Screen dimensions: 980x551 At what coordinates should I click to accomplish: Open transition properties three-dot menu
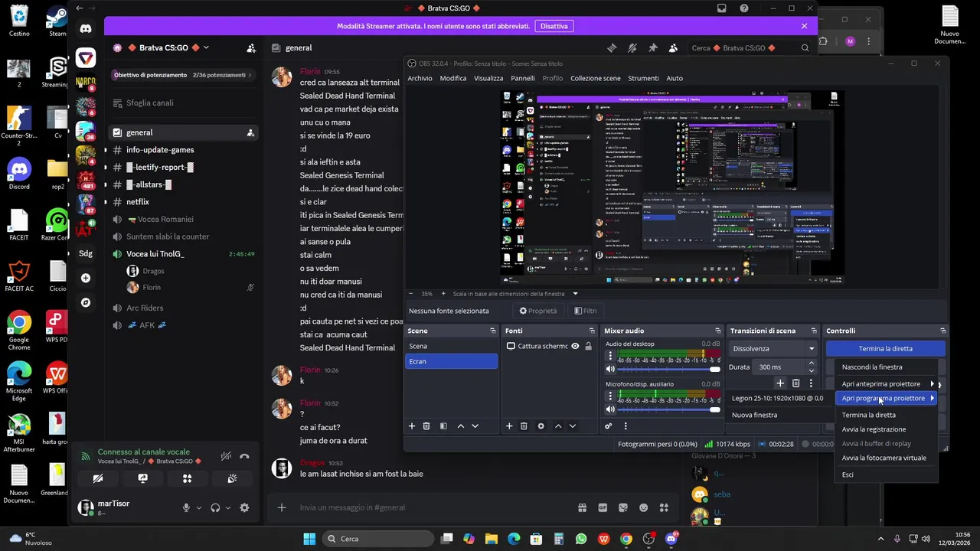coord(811,383)
